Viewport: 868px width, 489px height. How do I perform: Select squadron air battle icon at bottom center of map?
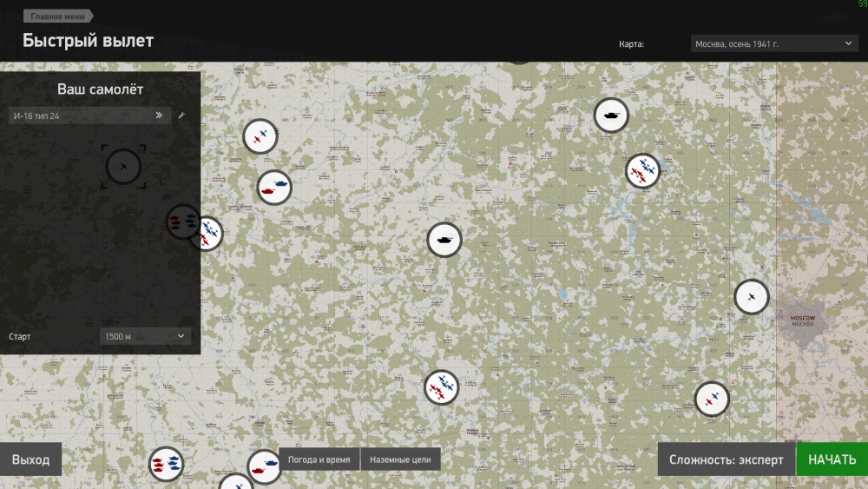441,387
